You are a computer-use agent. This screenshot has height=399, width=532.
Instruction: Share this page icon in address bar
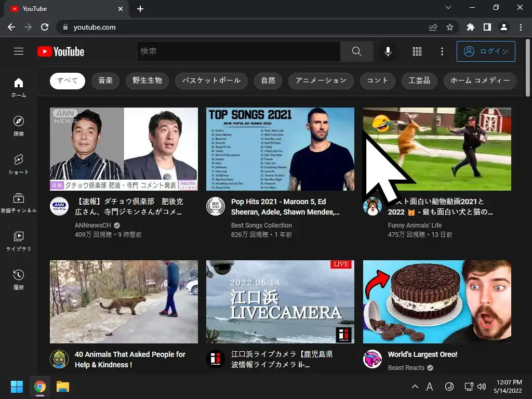coord(433,27)
